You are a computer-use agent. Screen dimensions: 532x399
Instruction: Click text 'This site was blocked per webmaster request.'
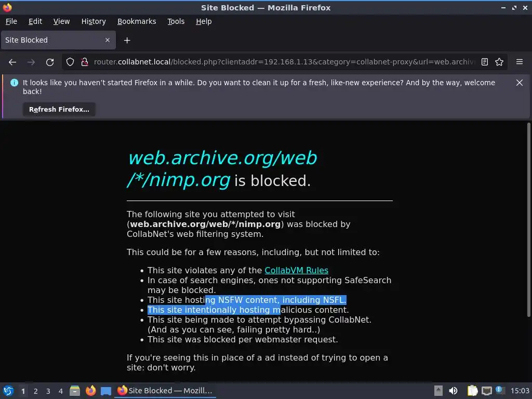click(x=243, y=340)
